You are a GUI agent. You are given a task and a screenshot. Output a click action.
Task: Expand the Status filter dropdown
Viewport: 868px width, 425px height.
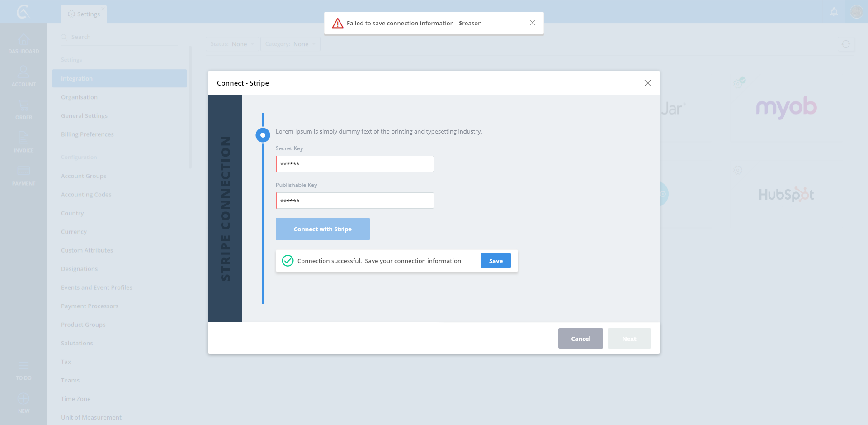click(232, 44)
